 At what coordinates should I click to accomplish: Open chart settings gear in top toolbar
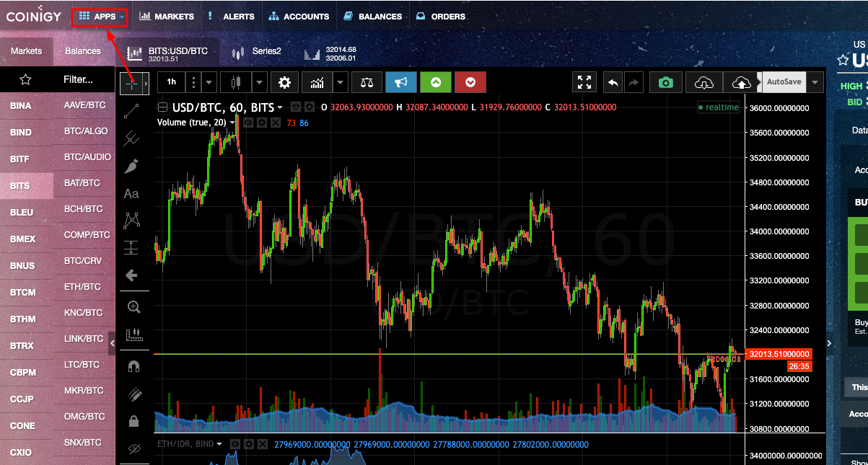pyautogui.click(x=285, y=82)
